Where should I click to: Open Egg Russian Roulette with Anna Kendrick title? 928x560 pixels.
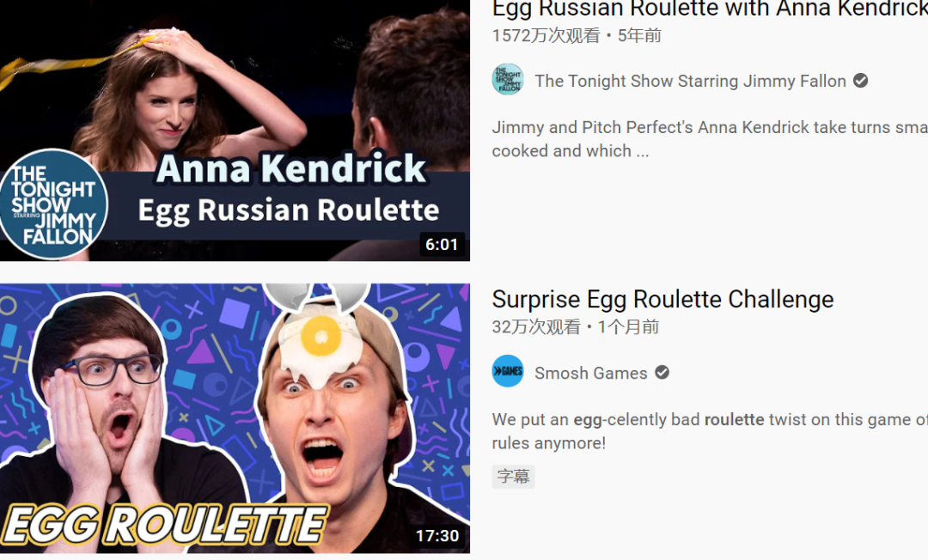[x=710, y=9]
